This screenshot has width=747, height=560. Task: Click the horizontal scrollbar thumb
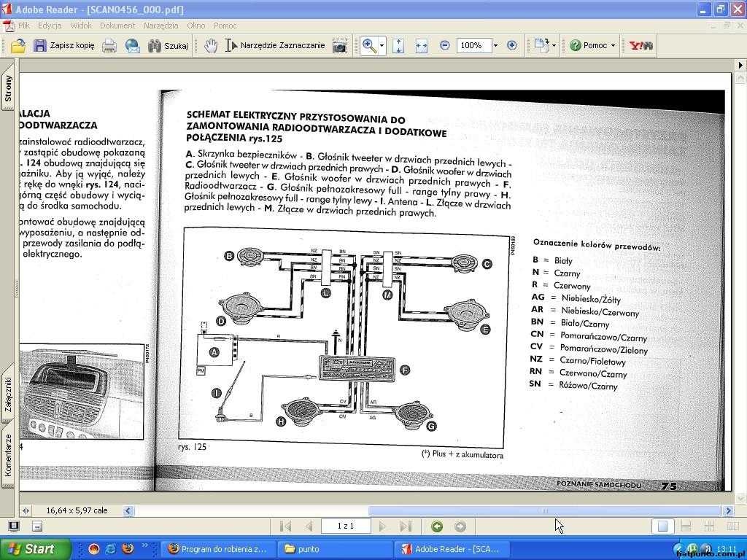[544, 511]
